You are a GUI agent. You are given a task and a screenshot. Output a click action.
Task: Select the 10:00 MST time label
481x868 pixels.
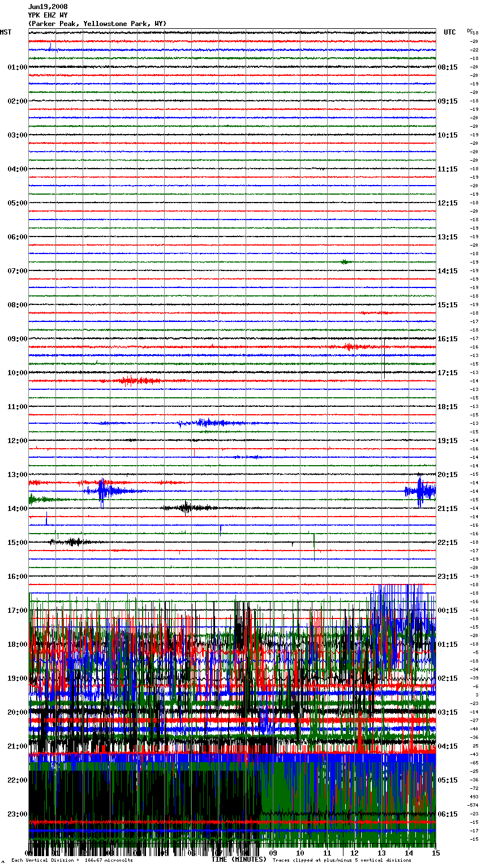[18, 373]
